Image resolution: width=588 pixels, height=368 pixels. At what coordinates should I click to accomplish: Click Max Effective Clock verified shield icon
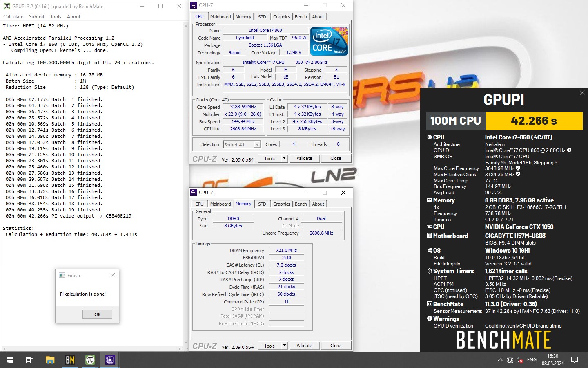[x=518, y=174]
